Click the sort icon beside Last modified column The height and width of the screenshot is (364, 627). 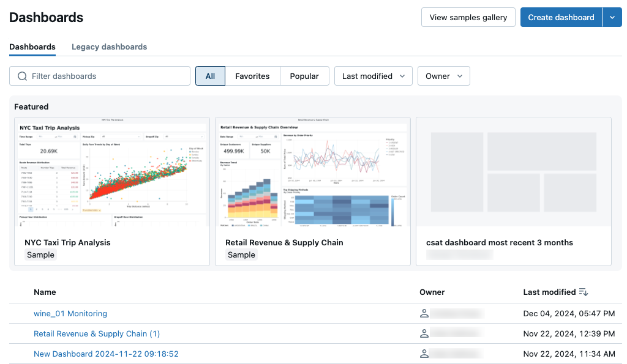pos(583,292)
